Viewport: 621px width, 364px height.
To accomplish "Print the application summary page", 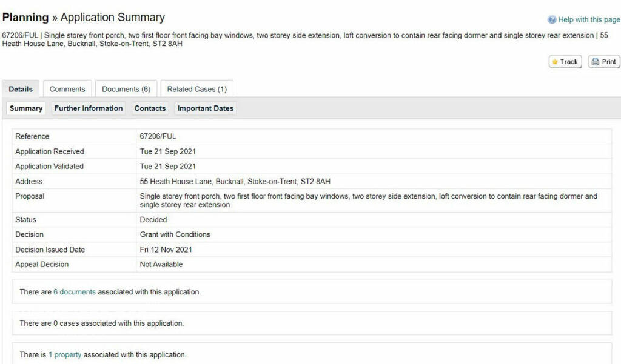I will (604, 62).
